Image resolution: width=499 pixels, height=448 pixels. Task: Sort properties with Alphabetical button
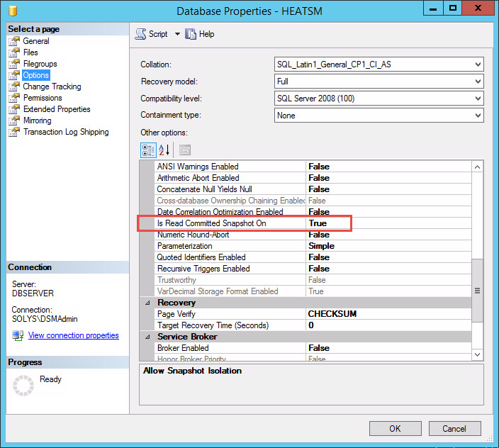164,150
